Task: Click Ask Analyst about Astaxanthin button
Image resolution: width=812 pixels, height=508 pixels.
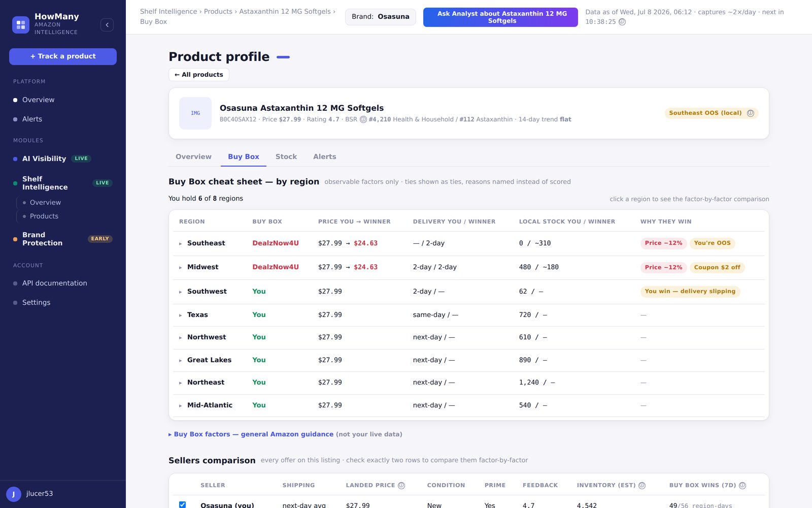Action: click(500, 17)
